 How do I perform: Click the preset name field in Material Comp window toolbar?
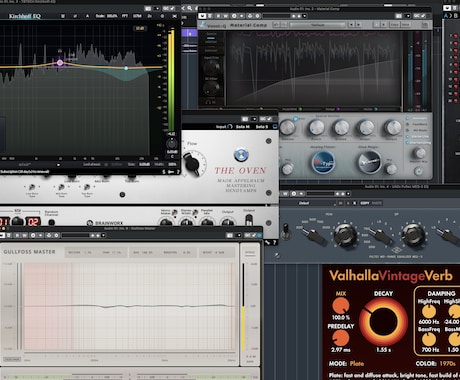click(x=277, y=16)
